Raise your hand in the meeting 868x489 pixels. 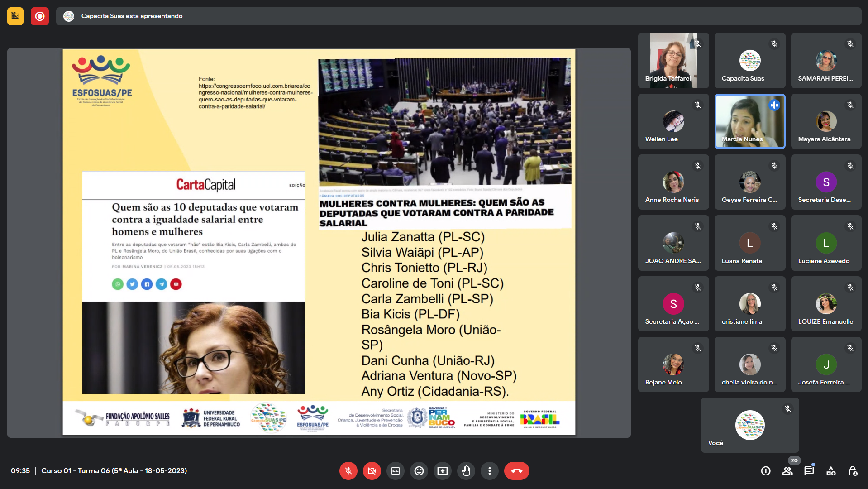click(466, 471)
